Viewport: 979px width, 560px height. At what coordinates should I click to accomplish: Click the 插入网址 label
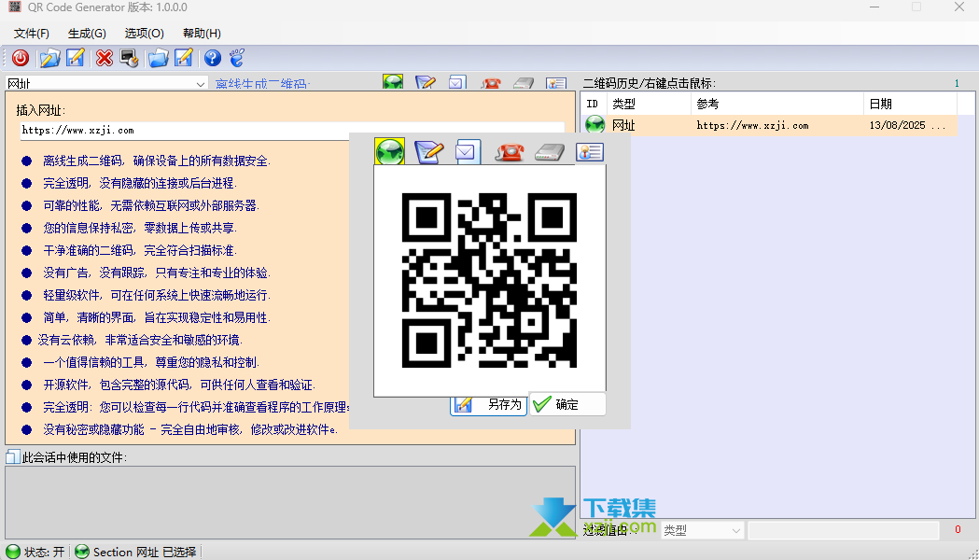(x=40, y=110)
